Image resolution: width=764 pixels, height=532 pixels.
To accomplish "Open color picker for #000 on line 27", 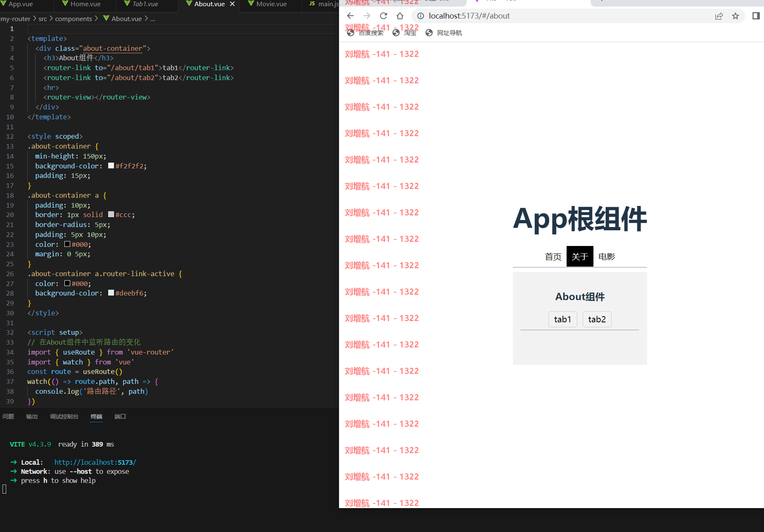I will click(x=67, y=283).
